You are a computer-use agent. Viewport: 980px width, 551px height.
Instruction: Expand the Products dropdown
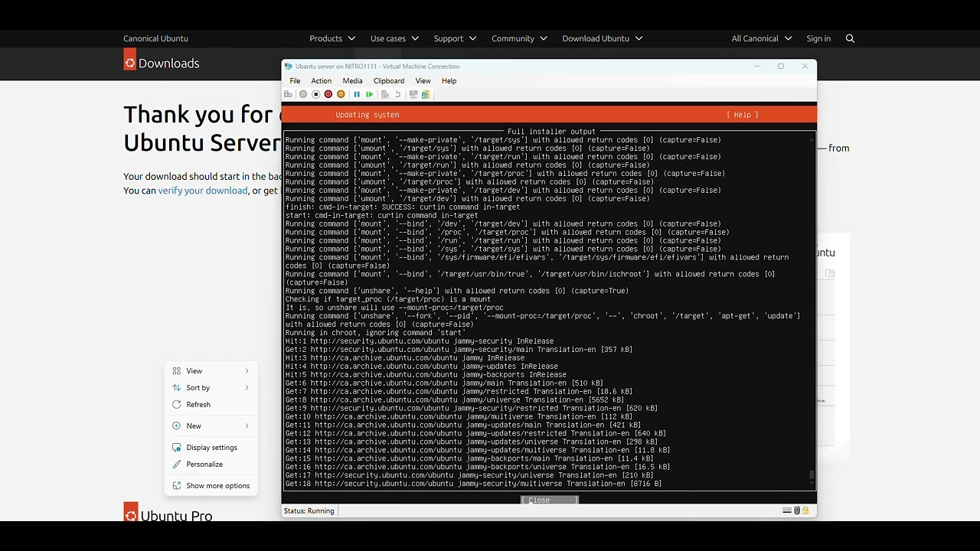pyautogui.click(x=332, y=38)
